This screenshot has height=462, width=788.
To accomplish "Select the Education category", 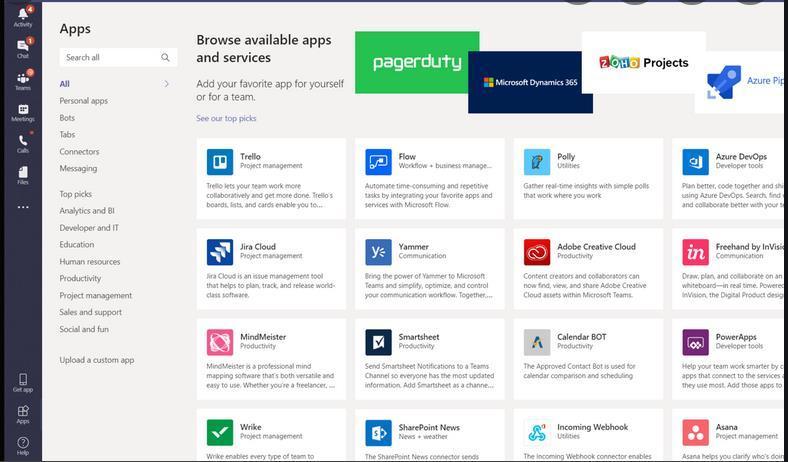I will click(x=76, y=244).
